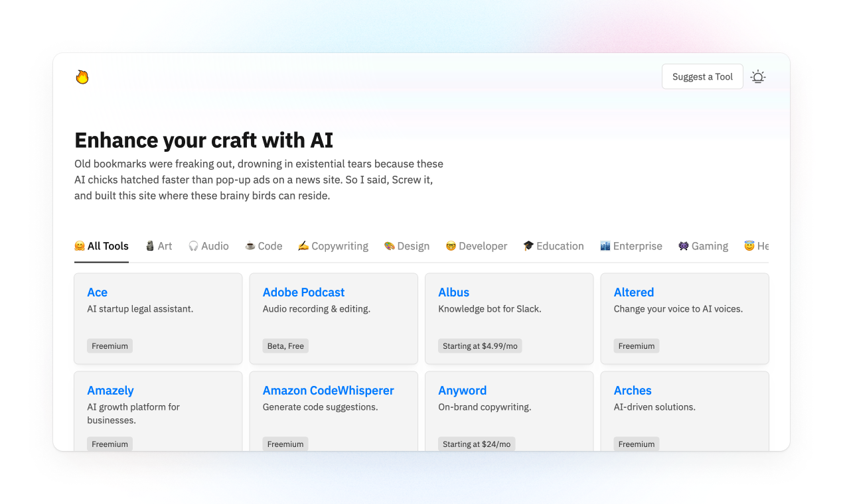Click the Freemium tag on Ace card
Screen dimensions: 843x504
110,346
